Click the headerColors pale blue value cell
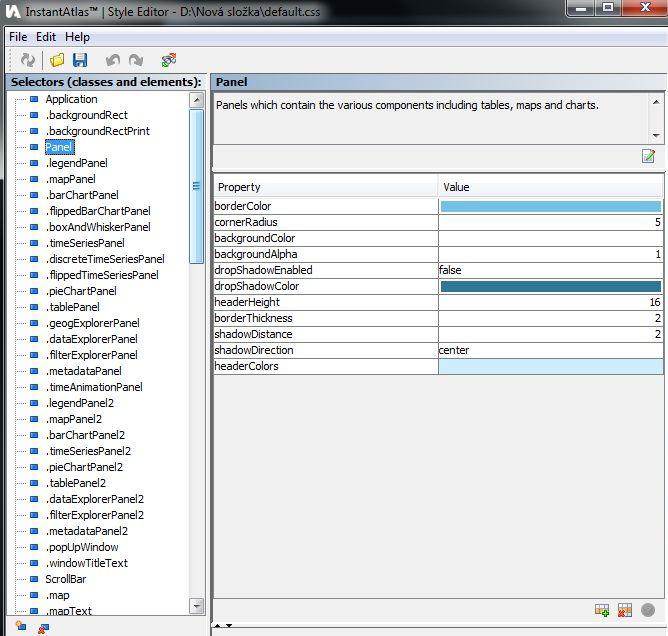The image size is (668, 636). pos(550,366)
